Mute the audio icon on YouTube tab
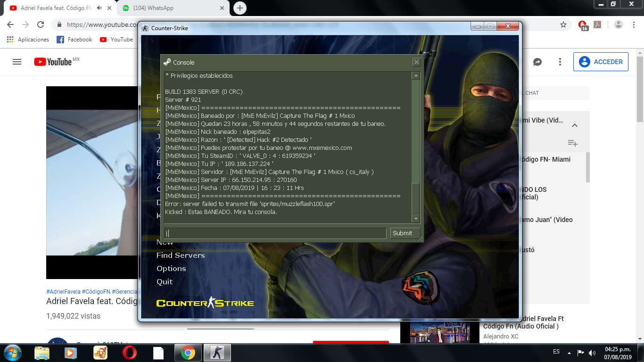The image size is (644, 362). (x=99, y=8)
